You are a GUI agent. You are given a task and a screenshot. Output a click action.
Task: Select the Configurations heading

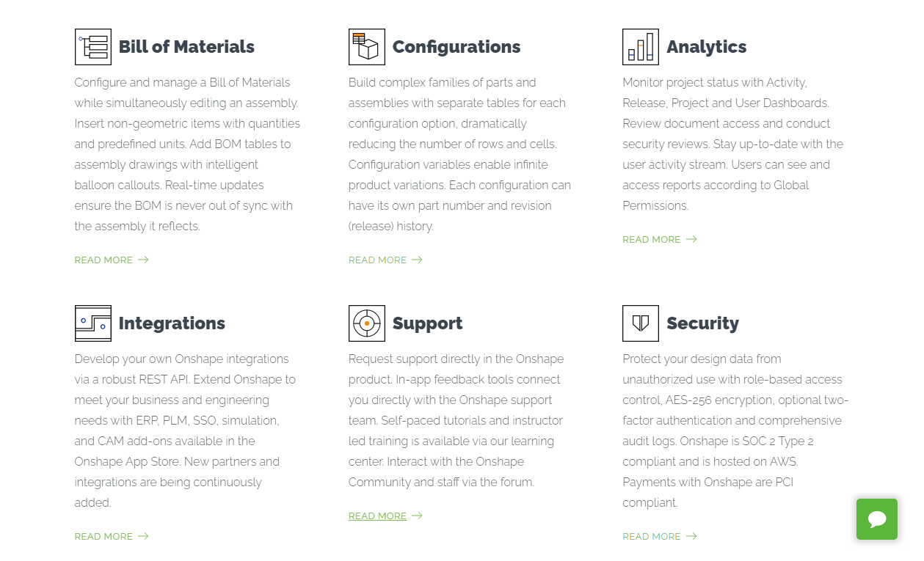pyautogui.click(x=456, y=47)
